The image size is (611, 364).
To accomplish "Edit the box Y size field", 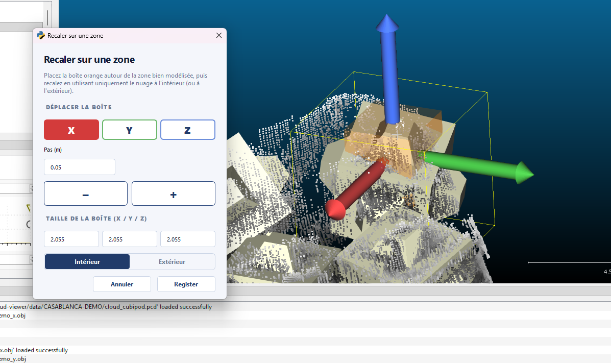I will click(129, 239).
